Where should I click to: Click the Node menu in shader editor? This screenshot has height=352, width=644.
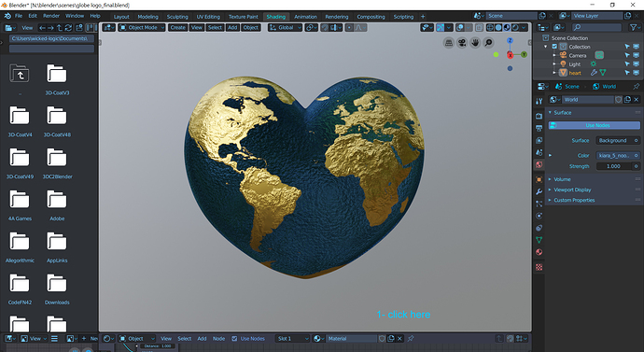218,338
